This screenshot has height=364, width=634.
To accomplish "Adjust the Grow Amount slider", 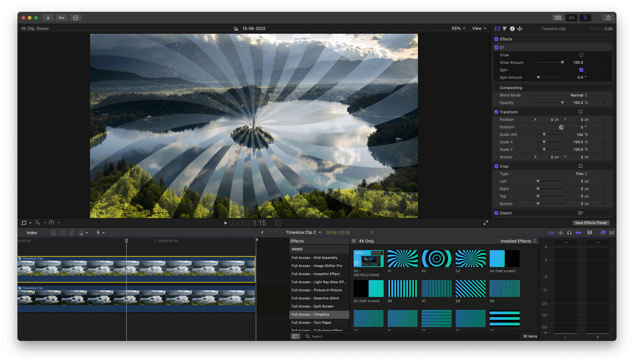I will point(550,63).
